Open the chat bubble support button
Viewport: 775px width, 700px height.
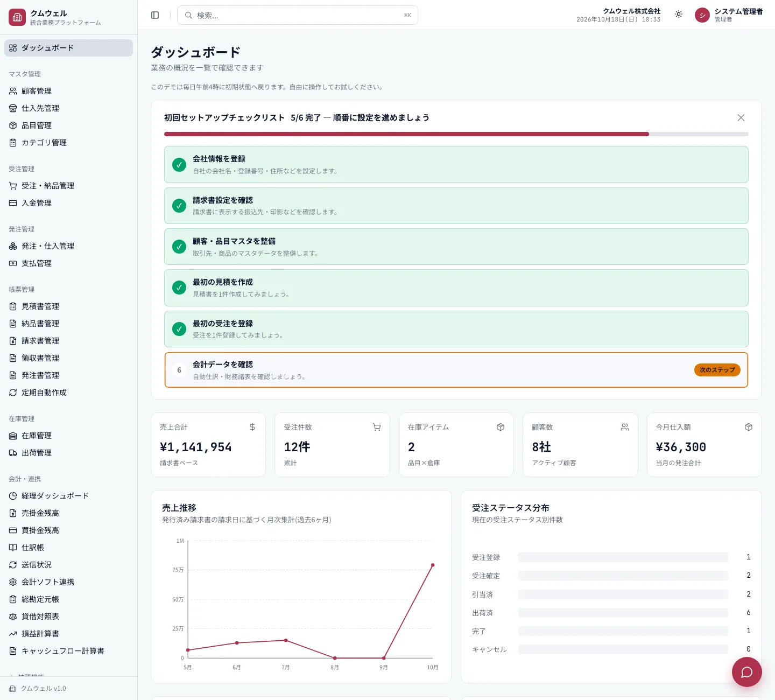click(x=746, y=672)
